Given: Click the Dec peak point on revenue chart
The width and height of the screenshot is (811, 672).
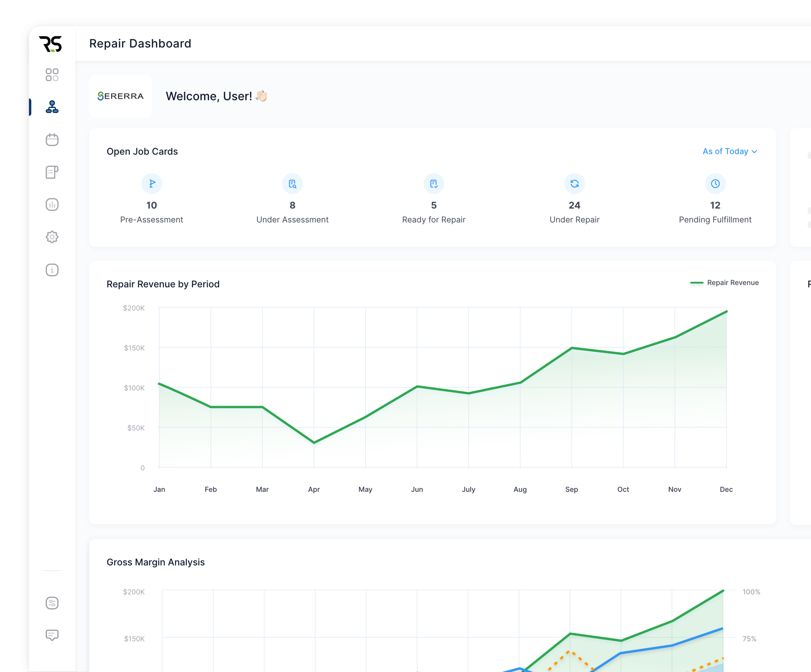Looking at the screenshot, I should click(x=726, y=311).
